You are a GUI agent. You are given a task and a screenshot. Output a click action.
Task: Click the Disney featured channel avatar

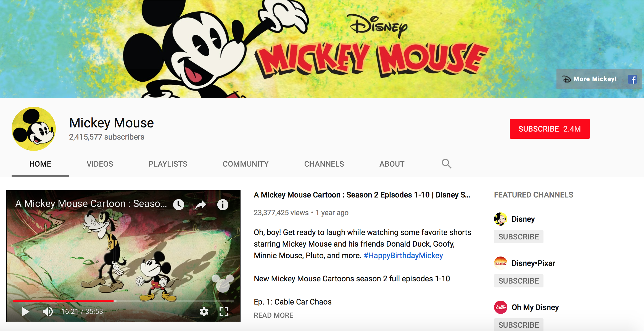(x=500, y=219)
